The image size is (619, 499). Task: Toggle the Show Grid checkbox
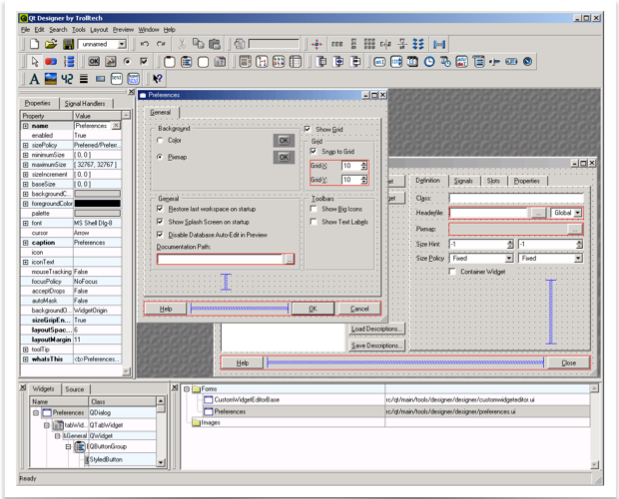pos(308,129)
